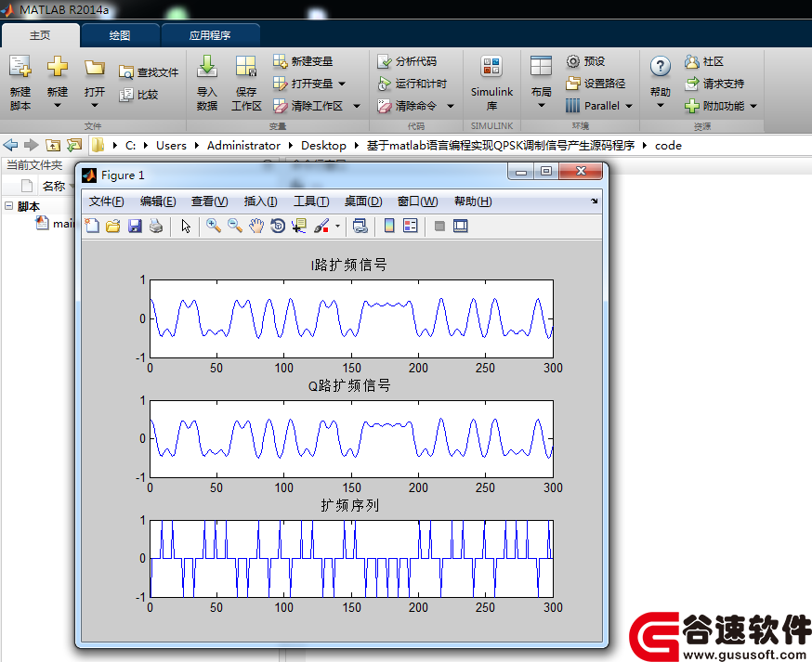Expand the Add-Ons (附加功能) dropdown arrow
The width and height of the screenshot is (812, 662).
click(x=753, y=106)
